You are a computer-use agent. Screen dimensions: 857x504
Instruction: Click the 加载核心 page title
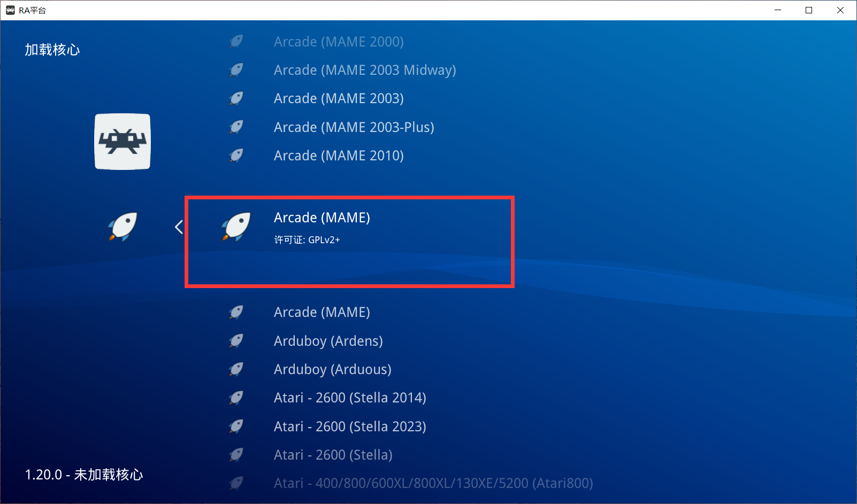click(52, 50)
